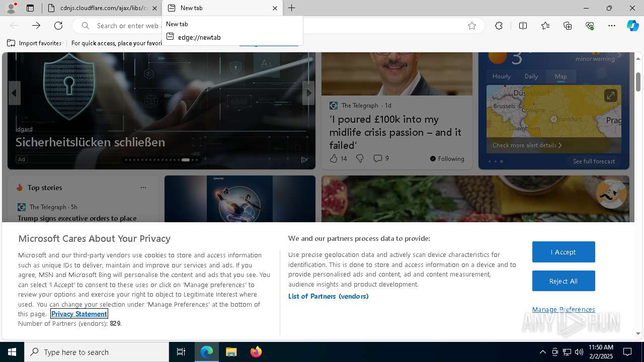Close the cdnjs.cloudflare.com tab

coord(154,8)
